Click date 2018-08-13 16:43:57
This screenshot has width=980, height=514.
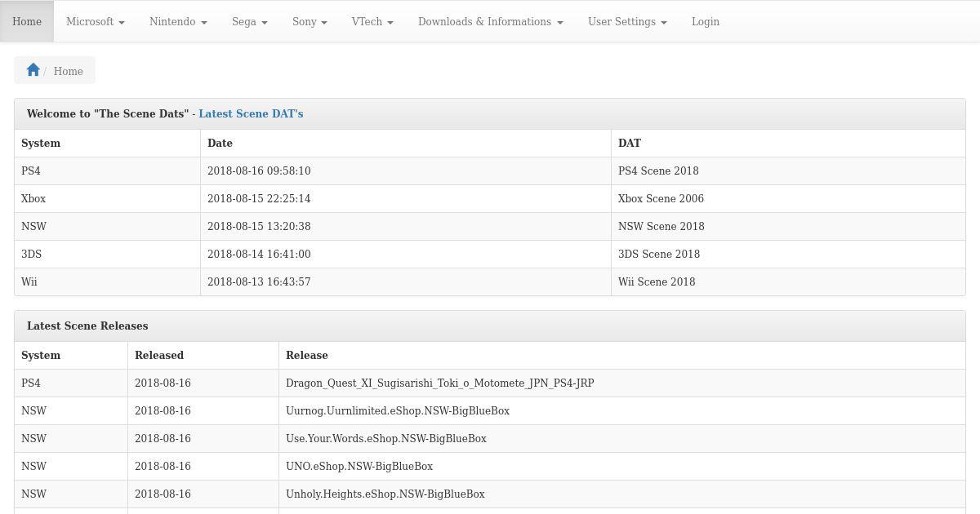(259, 281)
